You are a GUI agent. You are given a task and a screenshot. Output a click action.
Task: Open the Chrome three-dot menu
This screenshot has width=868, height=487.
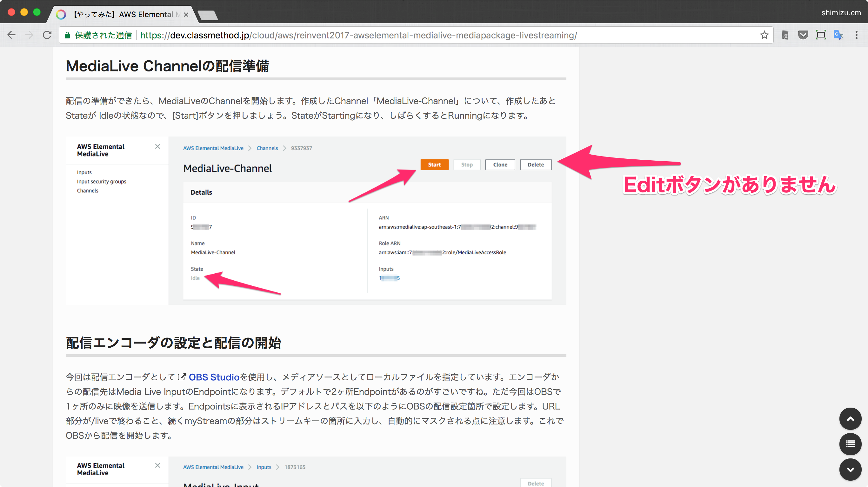click(x=856, y=35)
